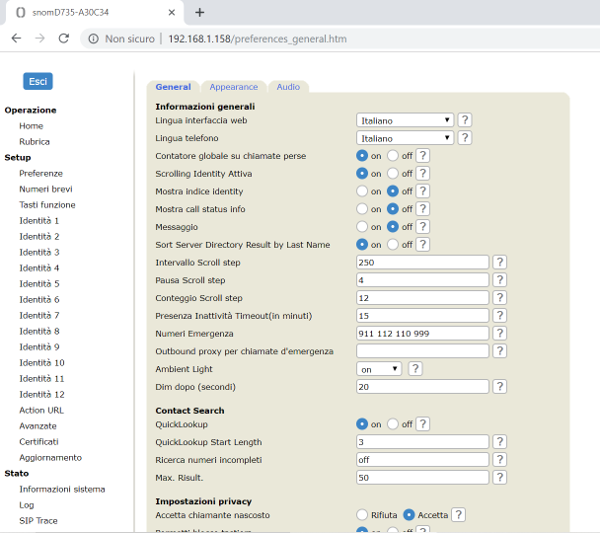The width and height of the screenshot is (600, 533).
Task: Open Numeri brevi page
Action: point(46,189)
